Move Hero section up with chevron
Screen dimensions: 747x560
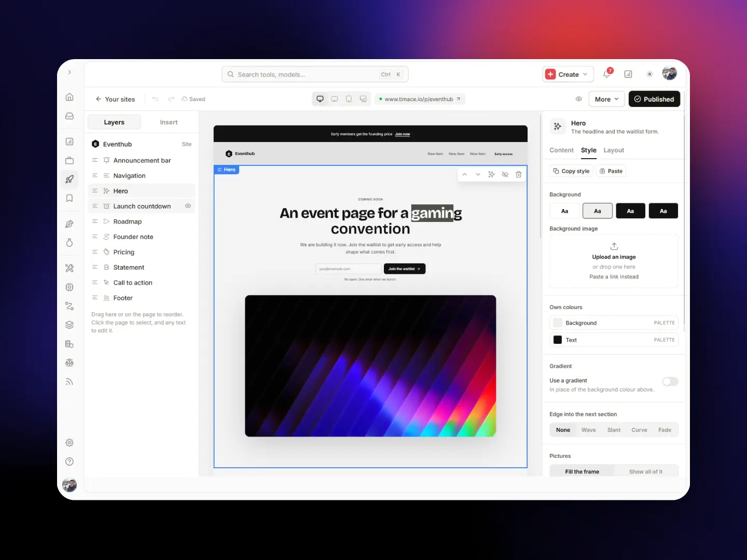pyautogui.click(x=464, y=174)
